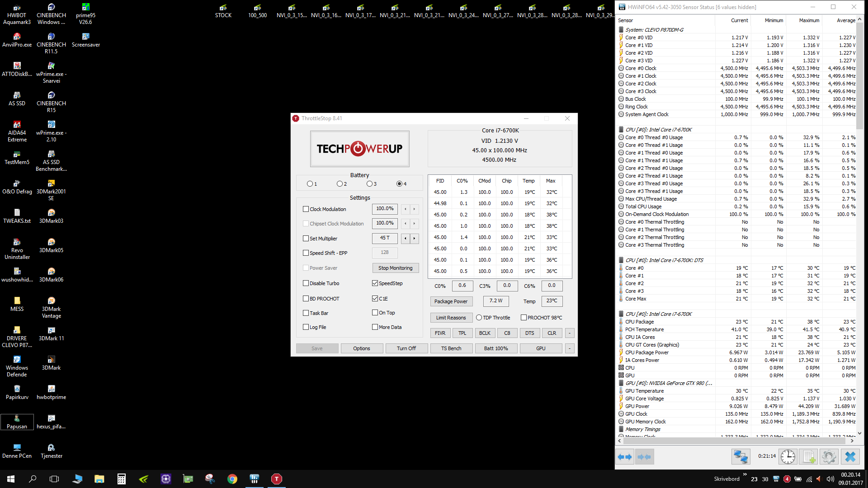Click the multiplier value field 45 T
The image size is (868, 488).
[x=385, y=238]
